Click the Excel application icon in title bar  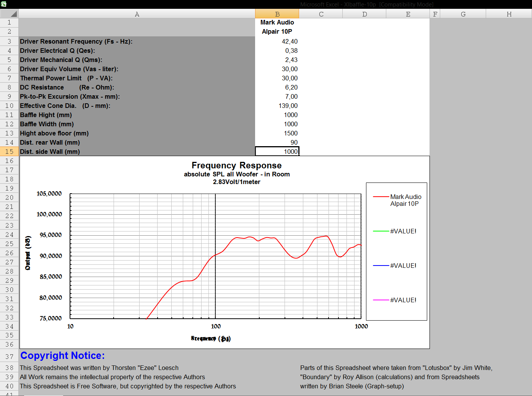pyautogui.click(x=3, y=4)
